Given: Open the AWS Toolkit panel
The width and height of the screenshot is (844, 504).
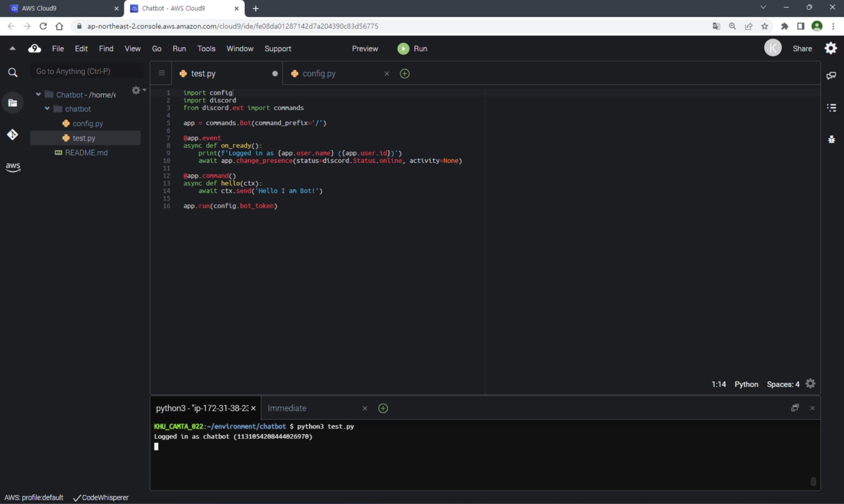Looking at the screenshot, I should tap(13, 167).
